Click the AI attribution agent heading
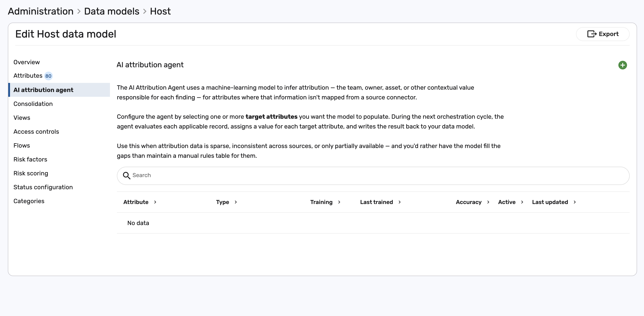This screenshot has height=316, width=644. [x=150, y=65]
